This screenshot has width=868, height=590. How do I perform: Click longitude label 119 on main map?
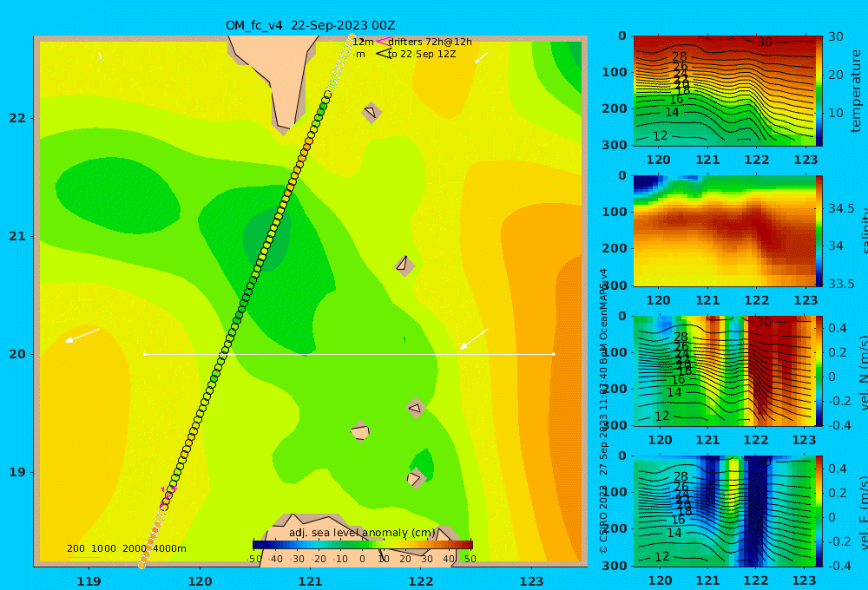(x=89, y=581)
